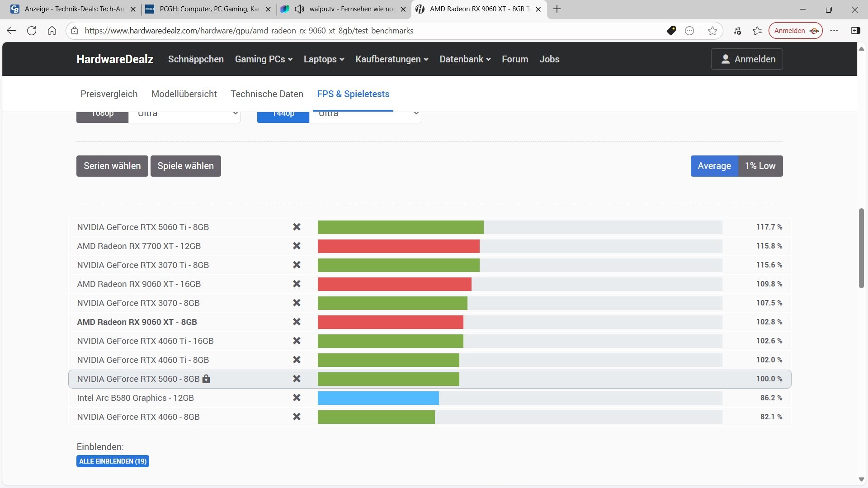Mute the waipu.tv tab audio
This screenshot has width=868, height=488.
tap(299, 9)
